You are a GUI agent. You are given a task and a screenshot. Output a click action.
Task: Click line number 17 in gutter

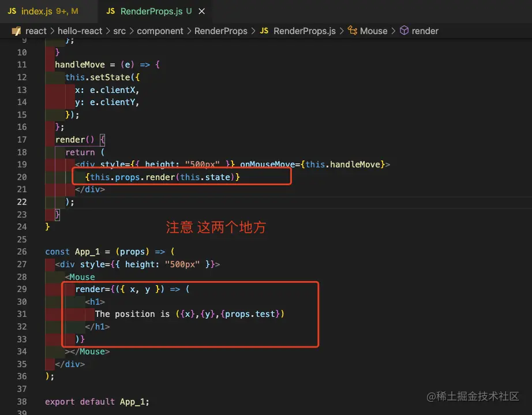22,140
